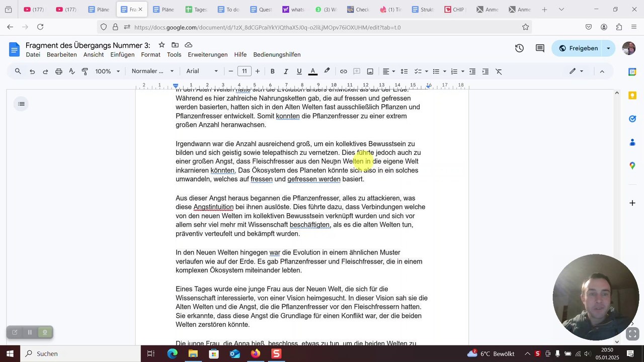Click the insert image icon
The image size is (644, 362).
point(370,71)
